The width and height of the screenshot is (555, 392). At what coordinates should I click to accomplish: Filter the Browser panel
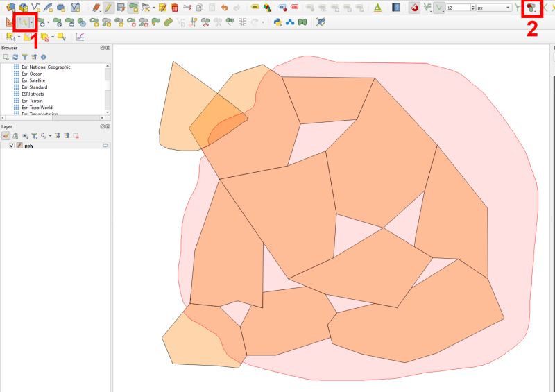[25, 57]
